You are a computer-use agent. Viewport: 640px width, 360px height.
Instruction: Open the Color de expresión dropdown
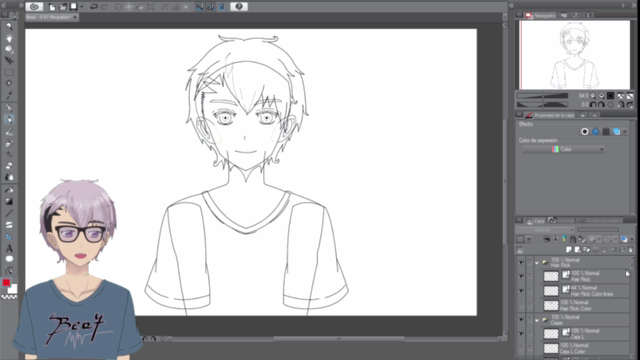tap(563, 149)
